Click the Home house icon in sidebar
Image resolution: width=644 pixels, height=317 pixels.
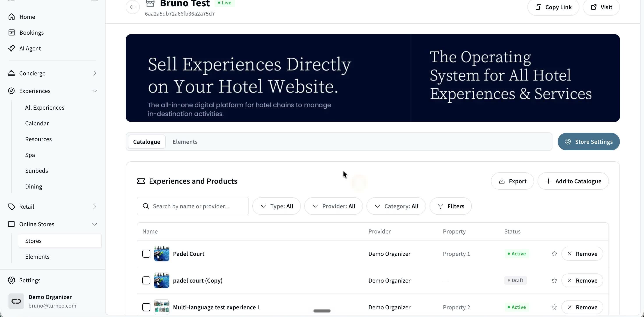pyautogui.click(x=11, y=17)
